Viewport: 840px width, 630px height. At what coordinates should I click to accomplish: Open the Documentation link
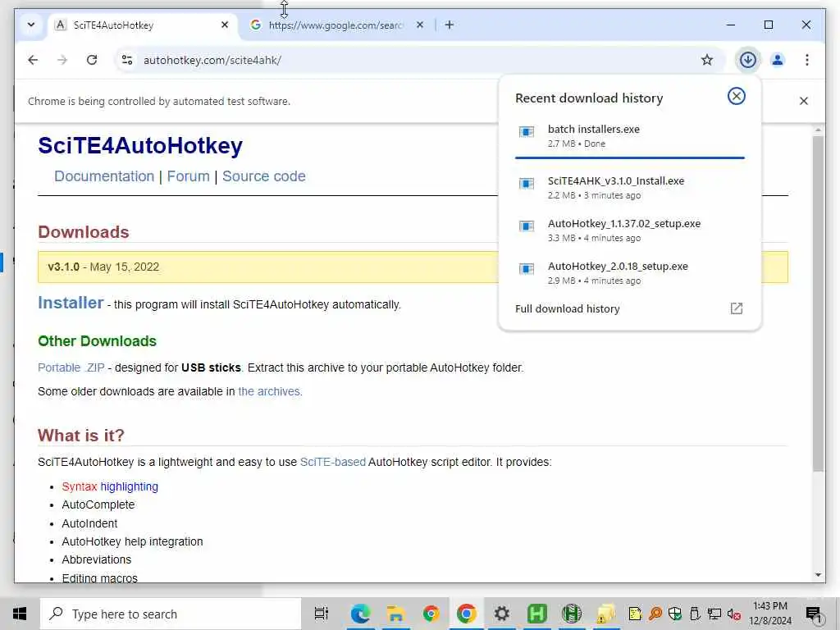coord(104,176)
